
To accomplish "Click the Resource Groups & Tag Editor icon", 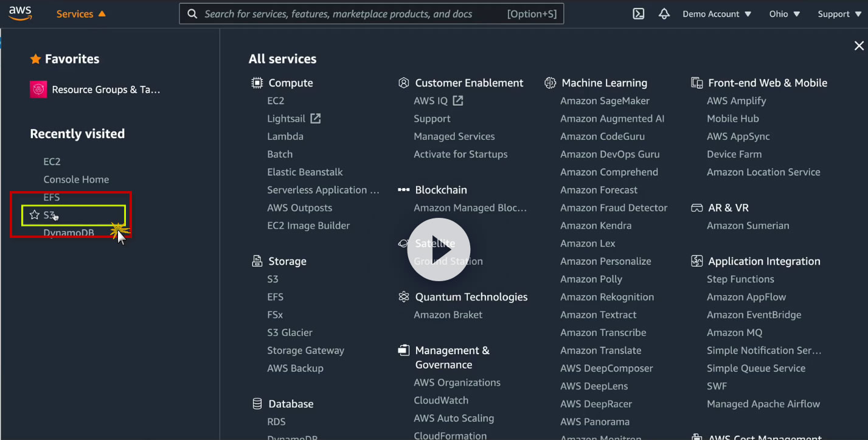I will pyautogui.click(x=39, y=89).
